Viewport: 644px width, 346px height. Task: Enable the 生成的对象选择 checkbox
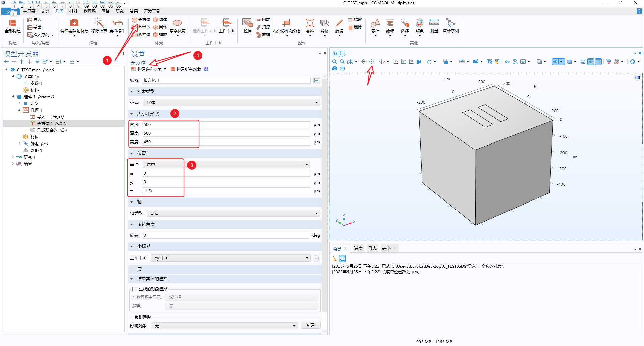135,289
